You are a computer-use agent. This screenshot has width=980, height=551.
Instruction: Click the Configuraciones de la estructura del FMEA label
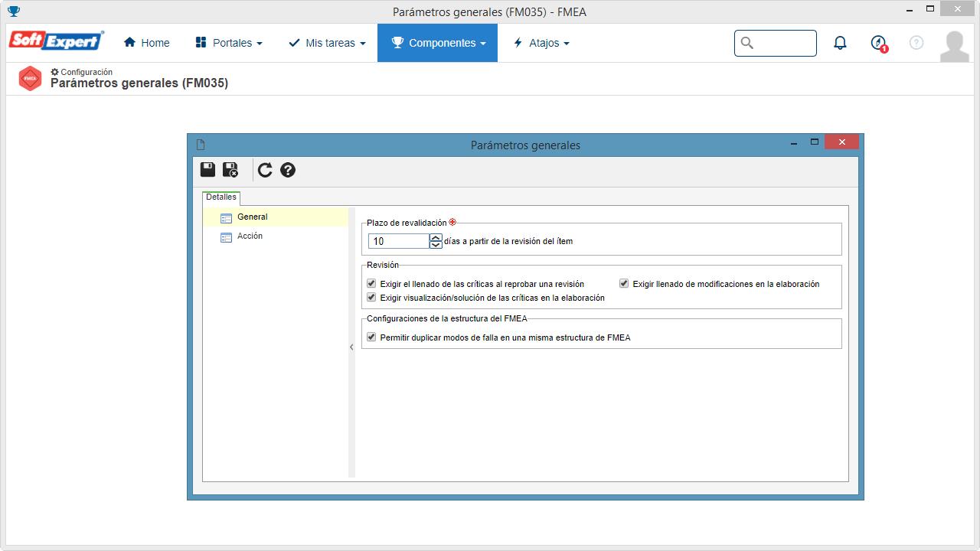[x=447, y=318]
